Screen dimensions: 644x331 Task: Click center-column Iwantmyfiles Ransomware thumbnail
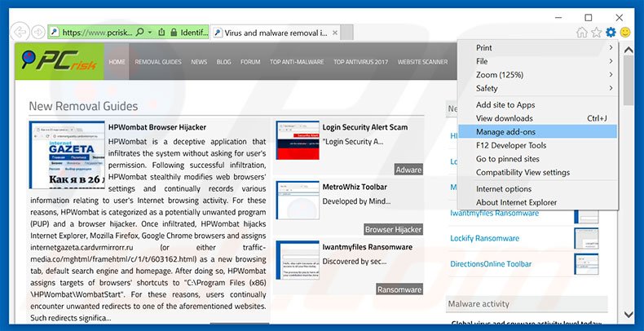click(298, 260)
